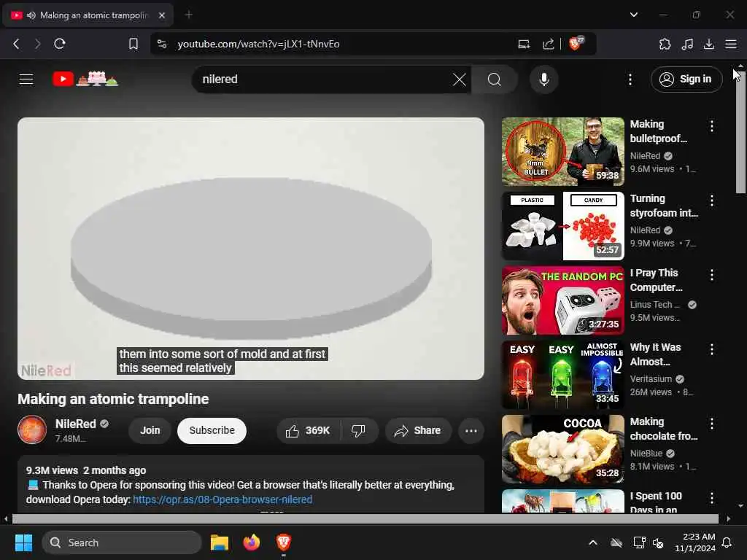Like the video with 369K likes
Screen dimensions: 747x560
coord(309,430)
